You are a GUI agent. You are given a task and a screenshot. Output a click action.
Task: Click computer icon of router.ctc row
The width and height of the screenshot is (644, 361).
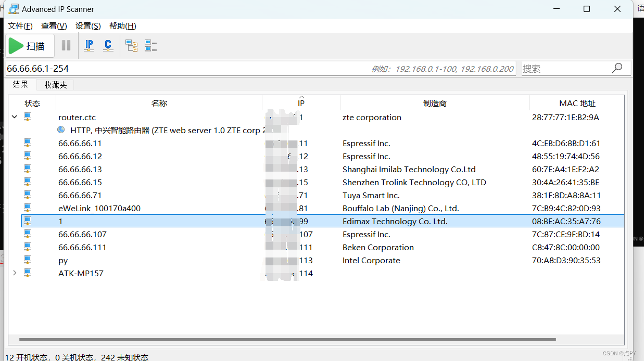pos(28,117)
